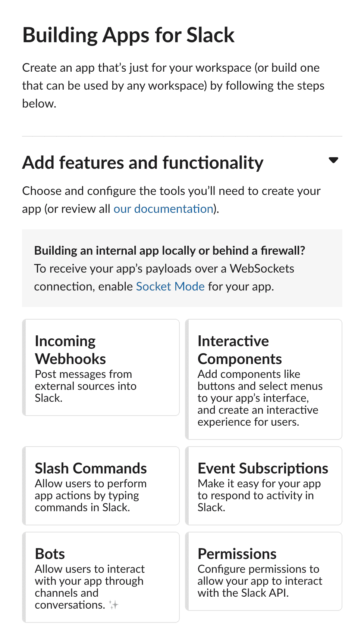Open the Socket Mode link
The height and width of the screenshot is (640, 364).
(170, 286)
